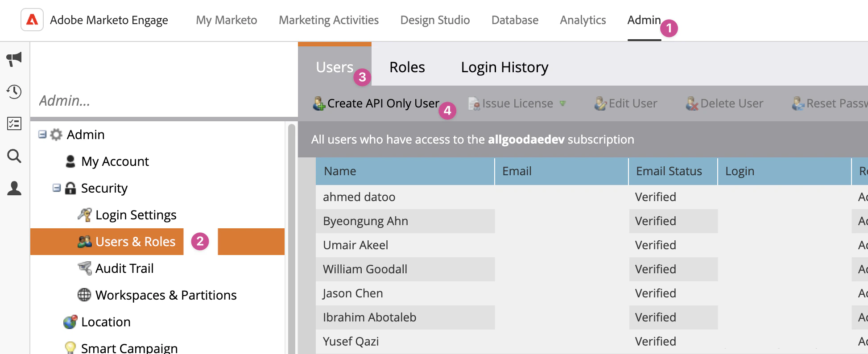Screen dimensions: 868x354
Task: Select Users & Roles in the tree
Action: (136, 242)
